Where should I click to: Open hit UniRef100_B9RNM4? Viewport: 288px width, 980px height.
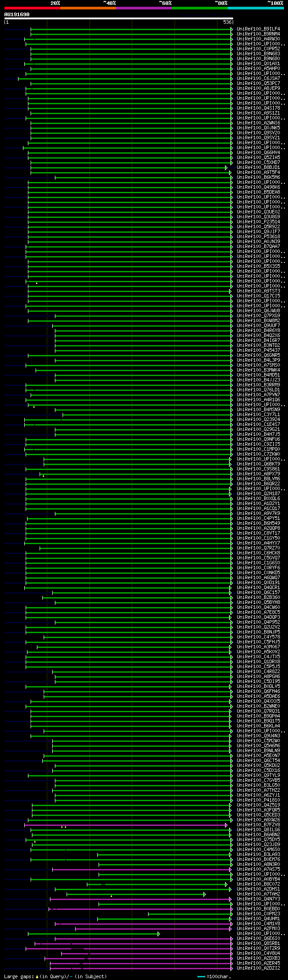click(x=258, y=34)
